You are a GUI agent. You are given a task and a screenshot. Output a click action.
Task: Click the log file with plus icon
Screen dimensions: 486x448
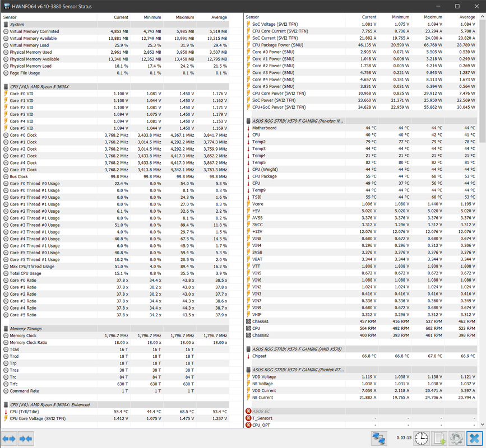click(x=439, y=438)
